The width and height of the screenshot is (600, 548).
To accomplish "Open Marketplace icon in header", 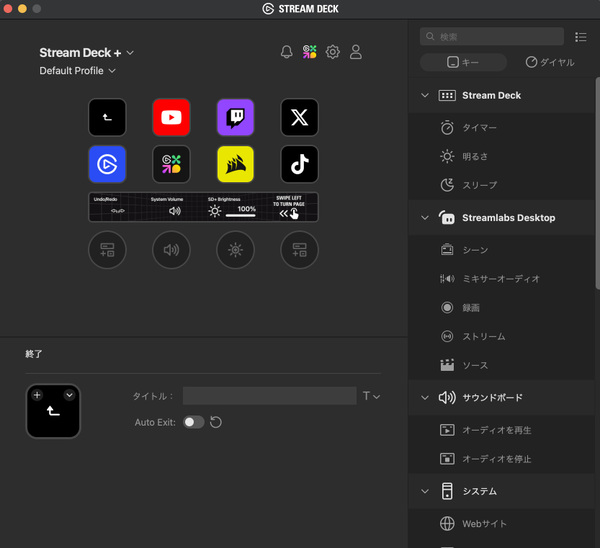I will [x=310, y=52].
